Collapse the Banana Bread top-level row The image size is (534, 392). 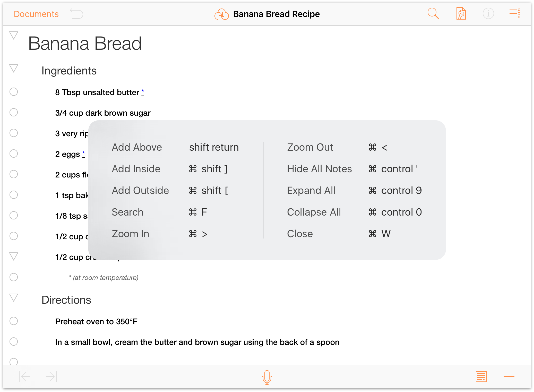click(14, 35)
